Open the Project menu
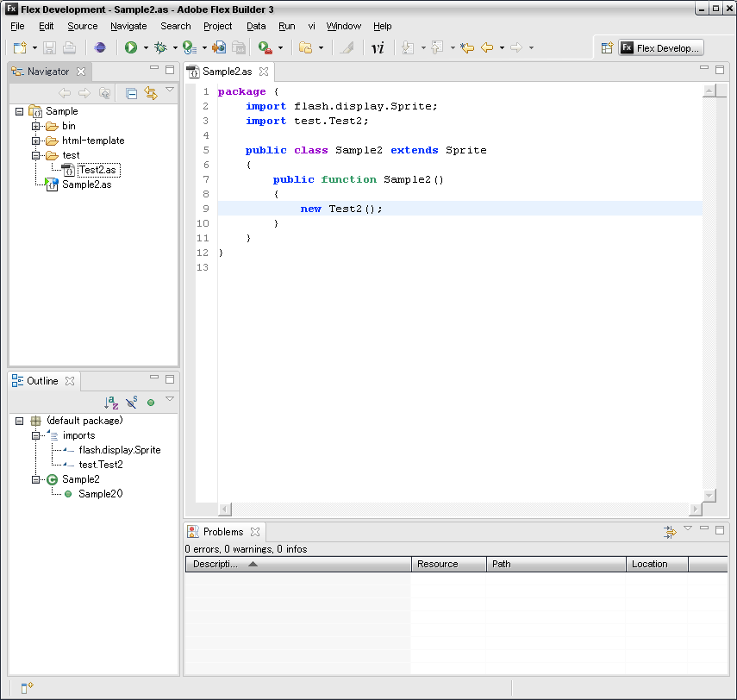The image size is (737, 700). coord(217,26)
